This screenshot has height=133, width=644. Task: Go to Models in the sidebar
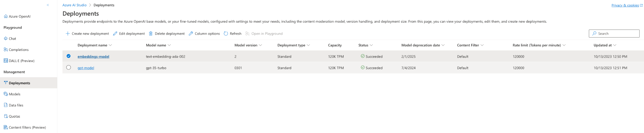point(15,94)
